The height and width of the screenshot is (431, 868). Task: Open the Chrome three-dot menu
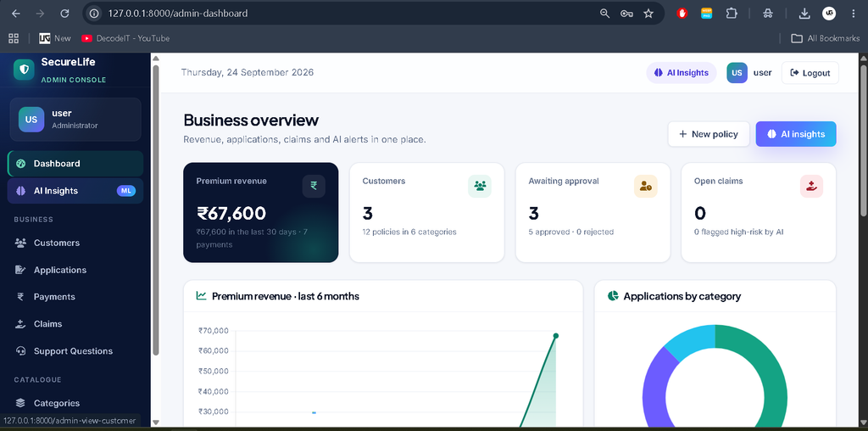(x=853, y=14)
